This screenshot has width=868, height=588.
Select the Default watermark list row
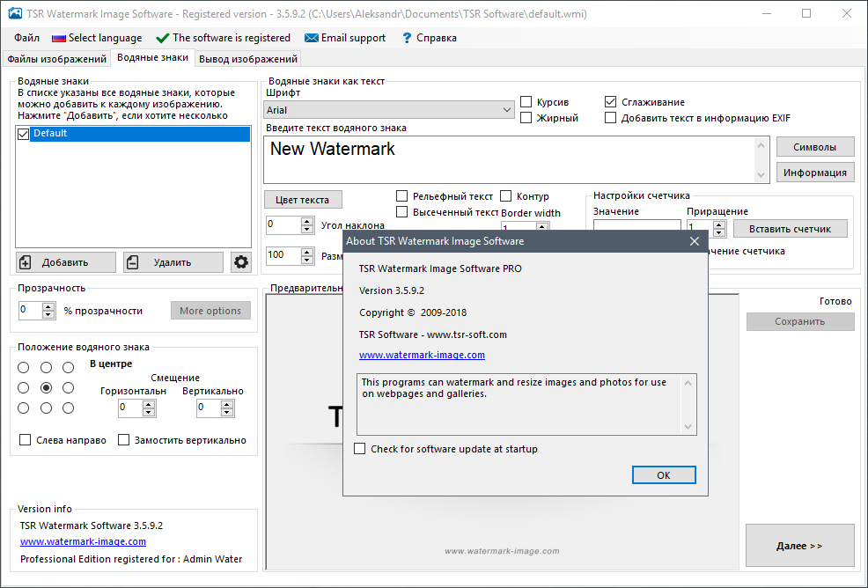[140, 134]
